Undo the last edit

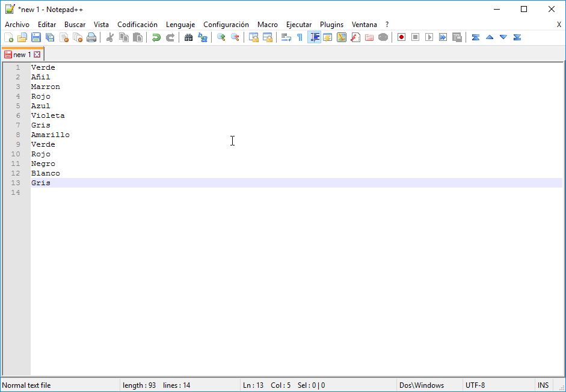[155, 37]
